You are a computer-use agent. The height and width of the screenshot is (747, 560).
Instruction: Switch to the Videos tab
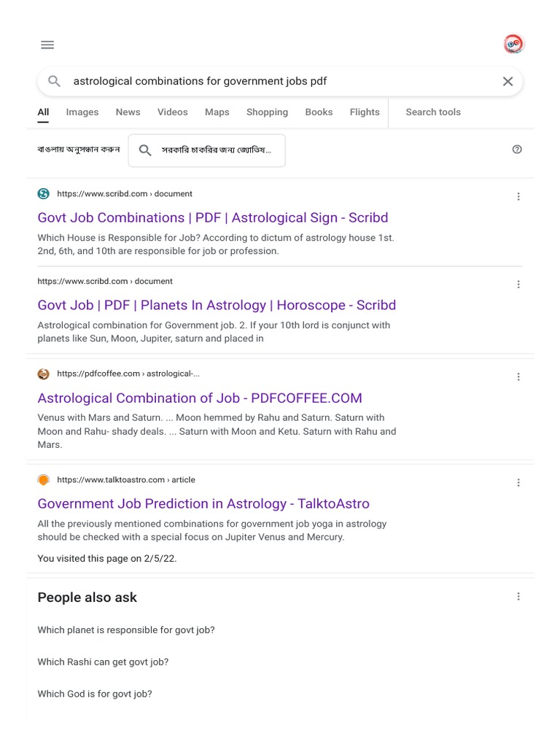(173, 112)
